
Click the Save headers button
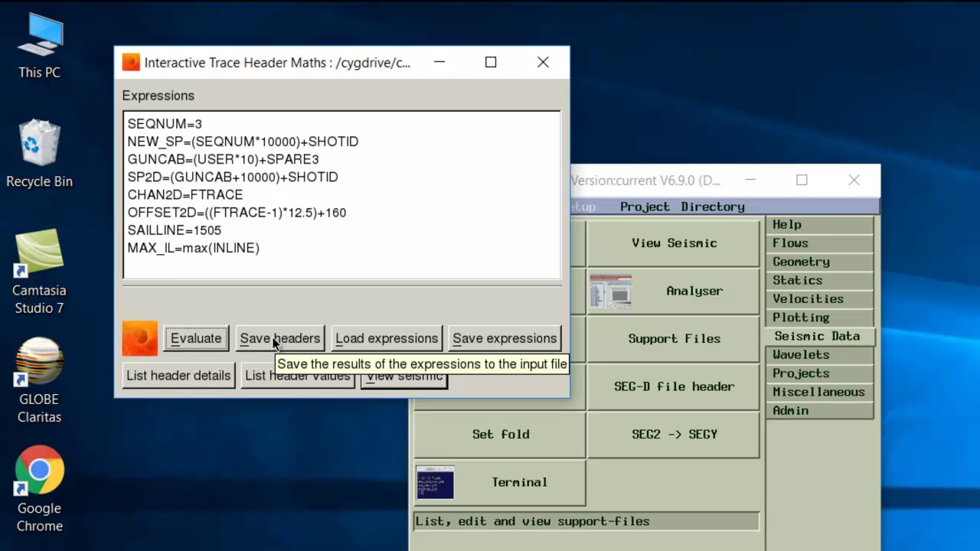pyautogui.click(x=280, y=338)
